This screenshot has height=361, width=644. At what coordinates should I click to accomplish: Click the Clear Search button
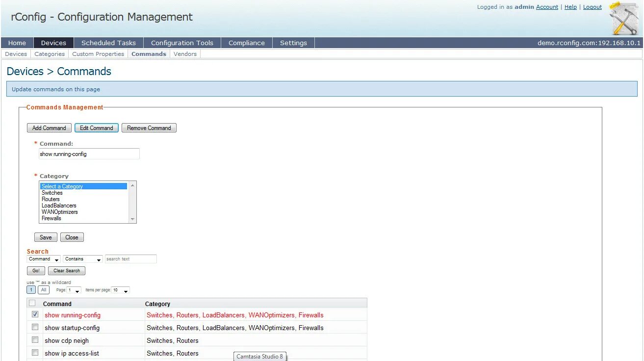(67, 271)
